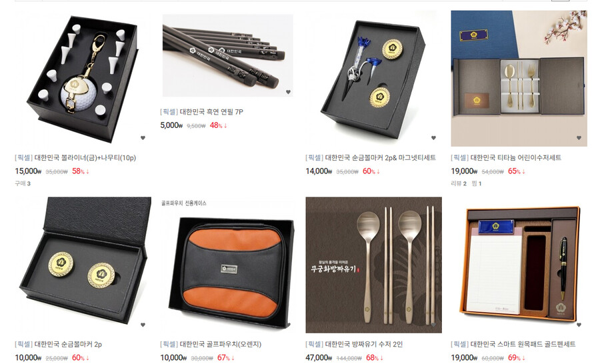This screenshot has height=364, width=600.
Task: Favorite the ball liner wood tee set
Action: tap(143, 138)
